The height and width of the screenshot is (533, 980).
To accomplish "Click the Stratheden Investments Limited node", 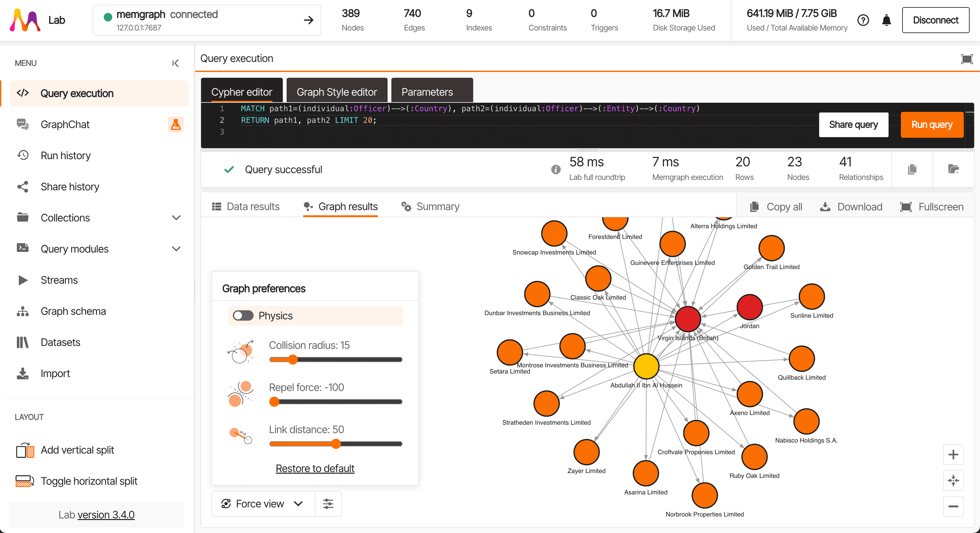I will [x=547, y=403].
